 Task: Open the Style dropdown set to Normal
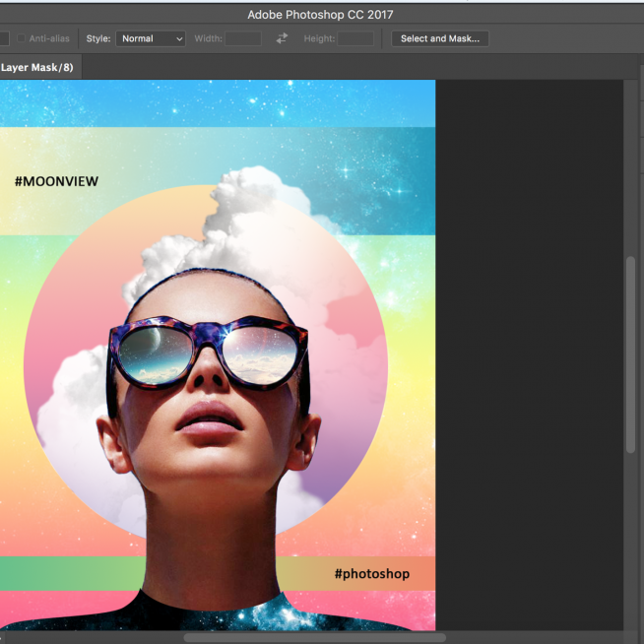151,38
